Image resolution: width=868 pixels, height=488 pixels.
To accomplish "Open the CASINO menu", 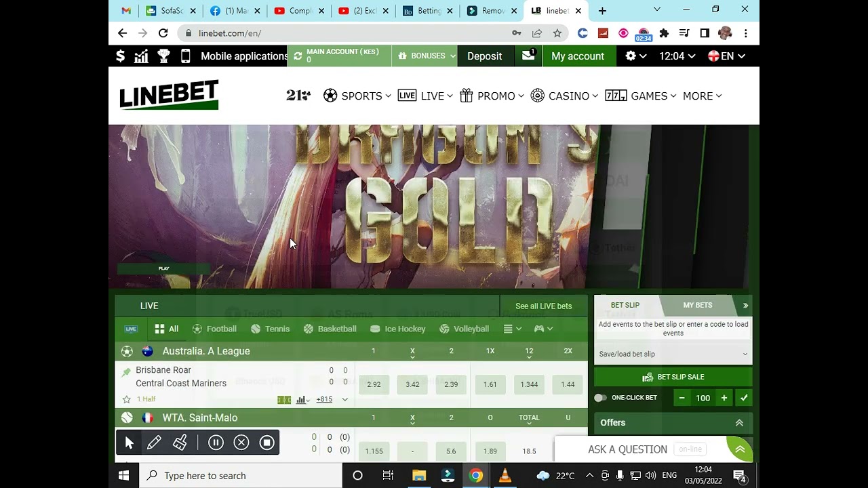I will pyautogui.click(x=564, y=96).
